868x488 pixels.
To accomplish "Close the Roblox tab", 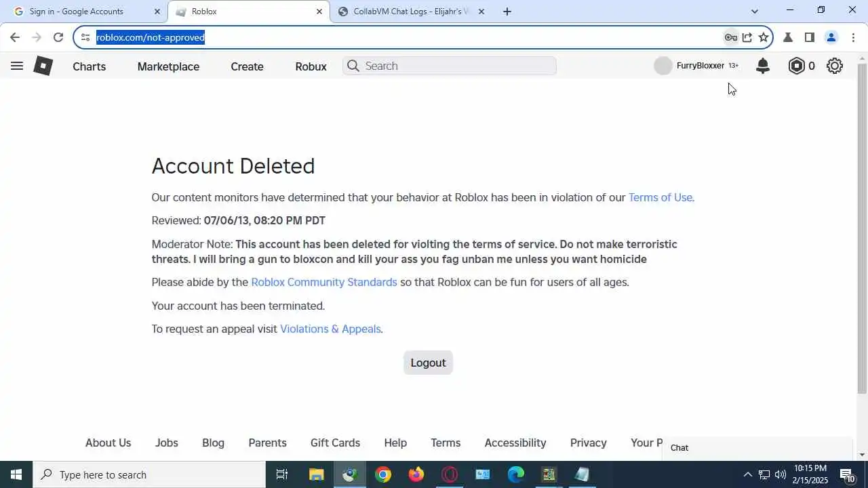I will [319, 12].
